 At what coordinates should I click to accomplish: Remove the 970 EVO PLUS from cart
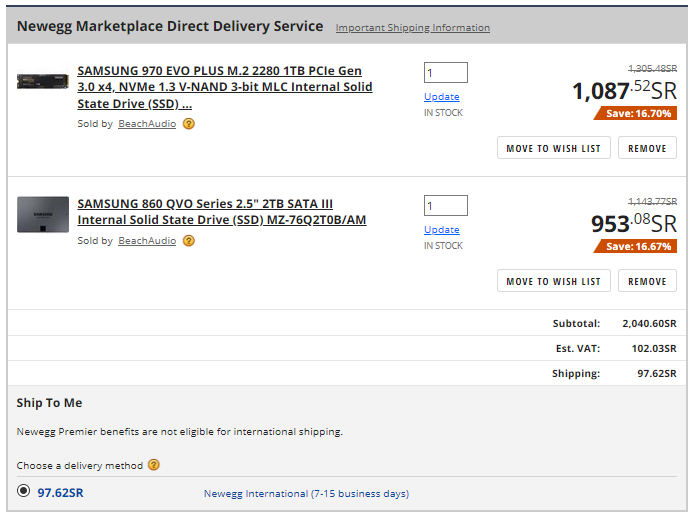pyautogui.click(x=647, y=148)
